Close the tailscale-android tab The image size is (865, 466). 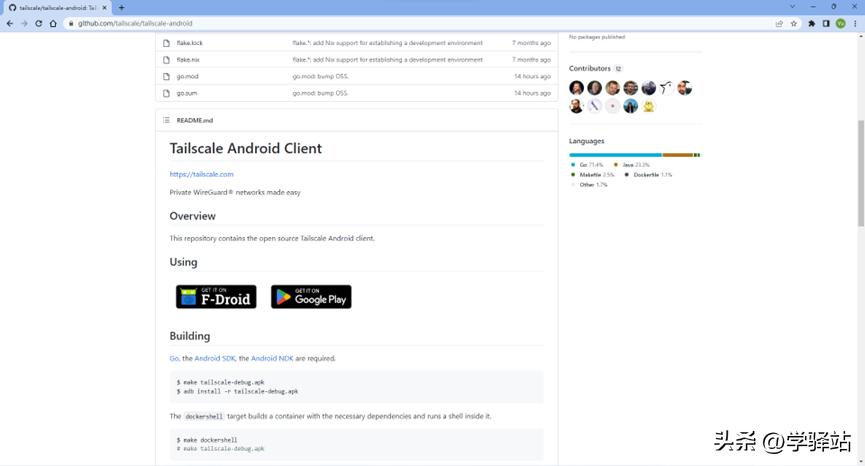104,8
